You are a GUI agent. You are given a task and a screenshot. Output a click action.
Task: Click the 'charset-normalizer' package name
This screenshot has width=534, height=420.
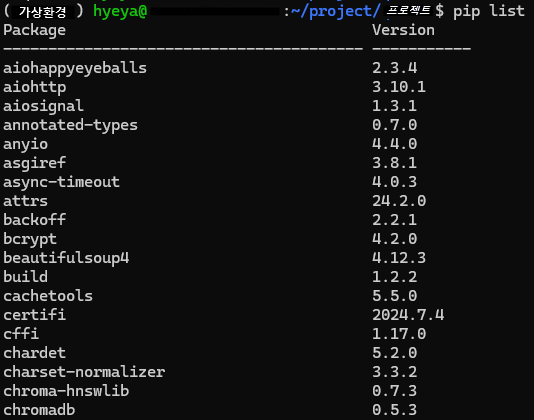tap(84, 372)
